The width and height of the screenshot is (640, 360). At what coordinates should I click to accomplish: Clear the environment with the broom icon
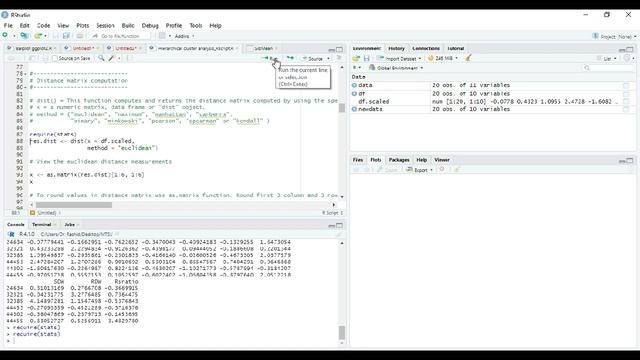point(468,58)
